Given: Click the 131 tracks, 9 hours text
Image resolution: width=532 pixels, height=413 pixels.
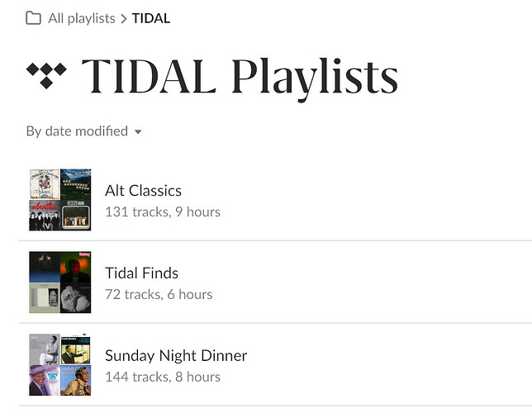Looking at the screenshot, I should click(x=163, y=211).
